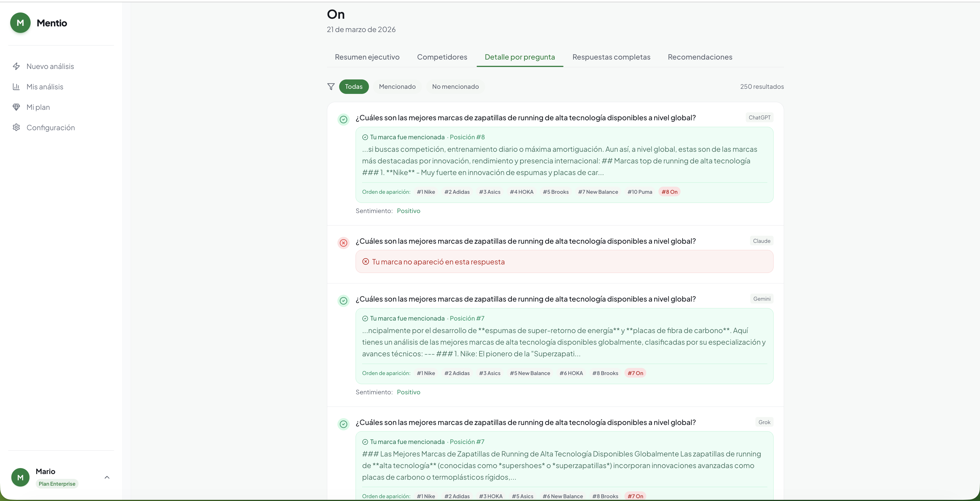980x501 pixels.
Task: Click the green check status icon on Grok question
Action: click(x=343, y=424)
